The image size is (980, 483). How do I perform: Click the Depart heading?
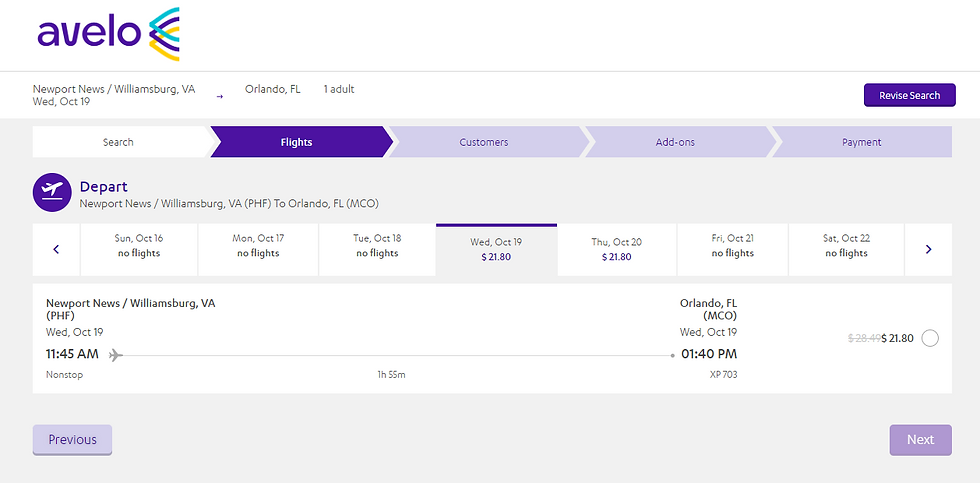click(x=104, y=186)
